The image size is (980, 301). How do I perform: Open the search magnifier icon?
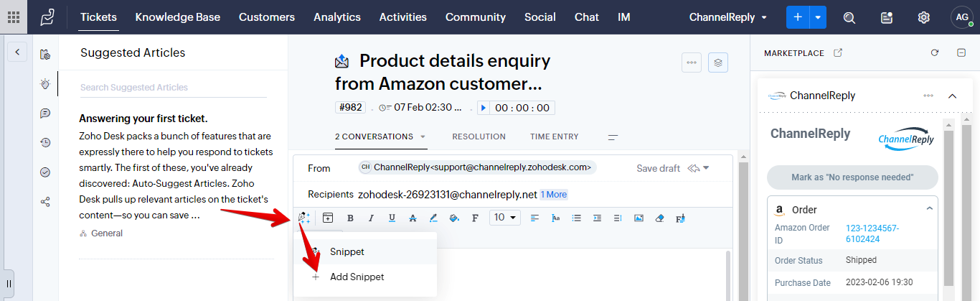(x=849, y=17)
